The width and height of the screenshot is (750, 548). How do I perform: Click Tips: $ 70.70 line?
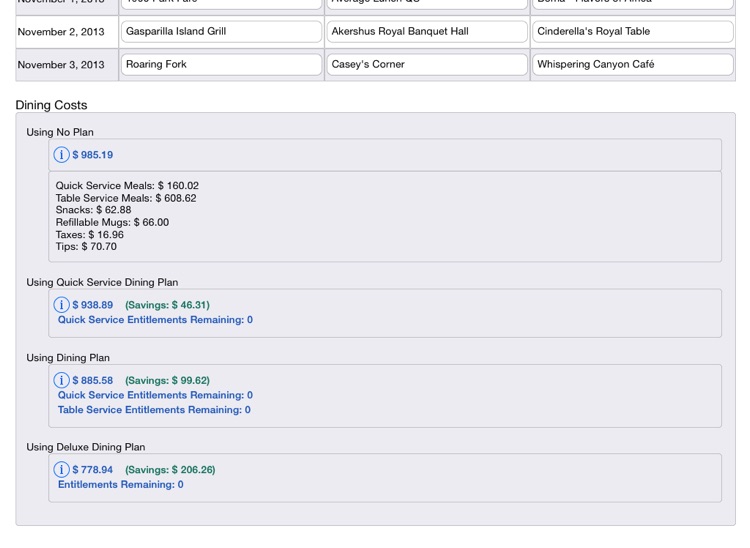point(86,247)
